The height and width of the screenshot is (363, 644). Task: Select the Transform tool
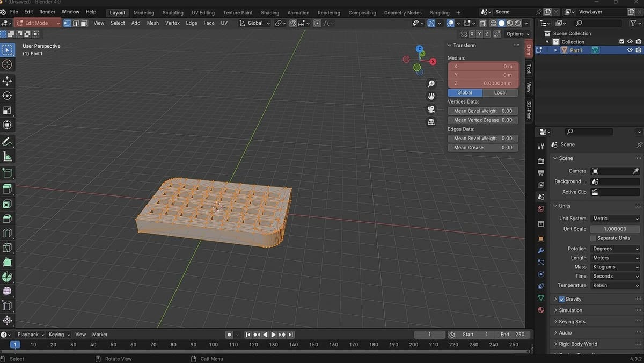point(8,125)
